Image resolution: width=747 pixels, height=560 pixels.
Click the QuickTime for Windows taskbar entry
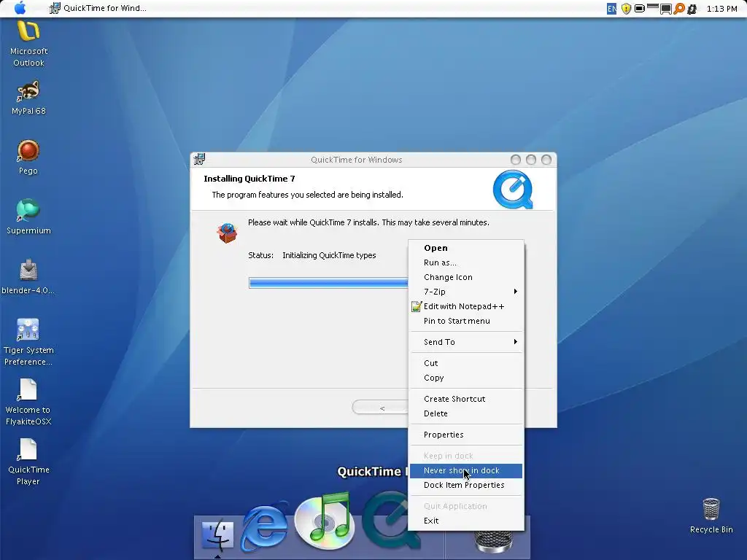click(98, 8)
